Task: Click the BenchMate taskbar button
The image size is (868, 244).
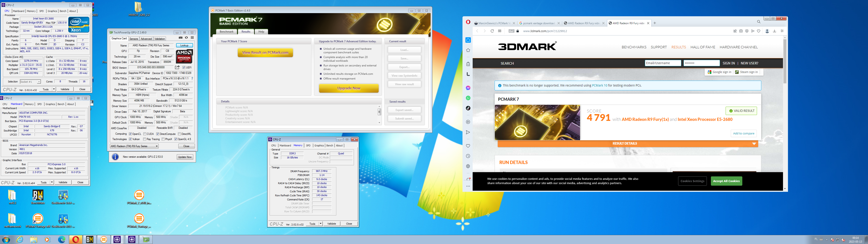Action: point(90,239)
